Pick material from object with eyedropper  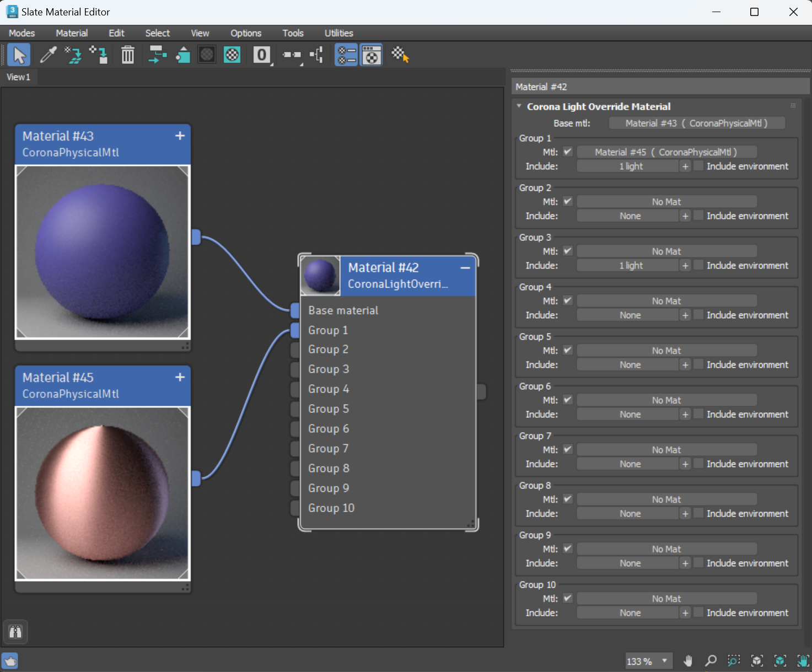coord(49,55)
